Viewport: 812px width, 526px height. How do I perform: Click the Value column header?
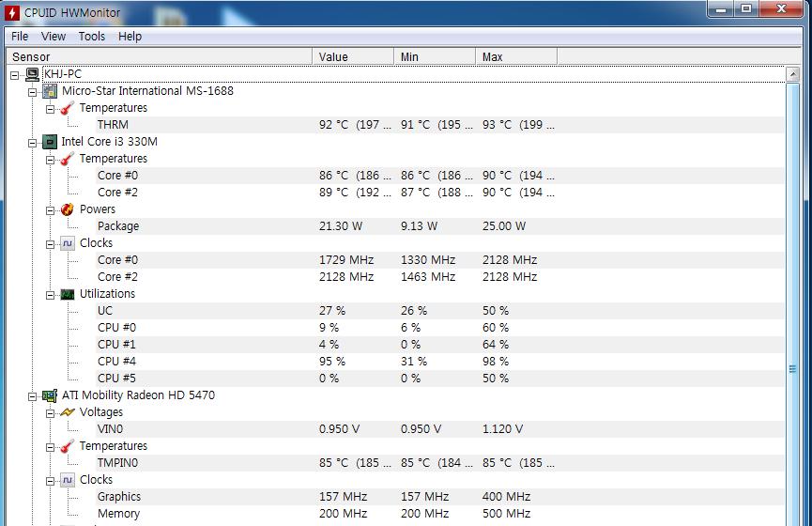click(x=352, y=56)
